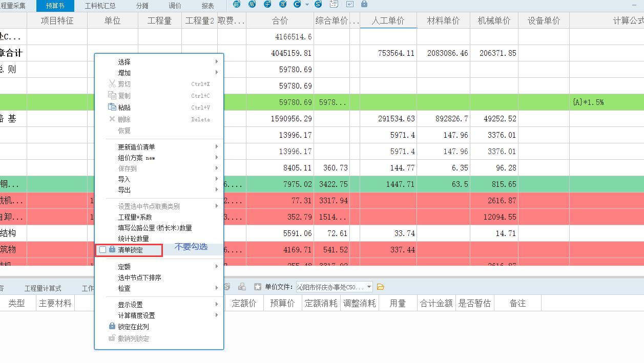The width and height of the screenshot is (644, 363).
Task: Open dropdown arrow next to blue C icon
Action: [307, 5]
